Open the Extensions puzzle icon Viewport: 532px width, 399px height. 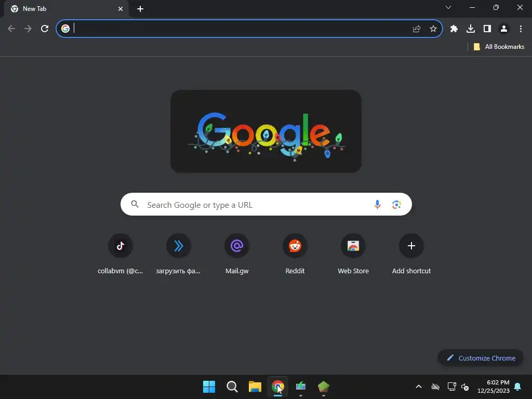pyautogui.click(x=454, y=29)
